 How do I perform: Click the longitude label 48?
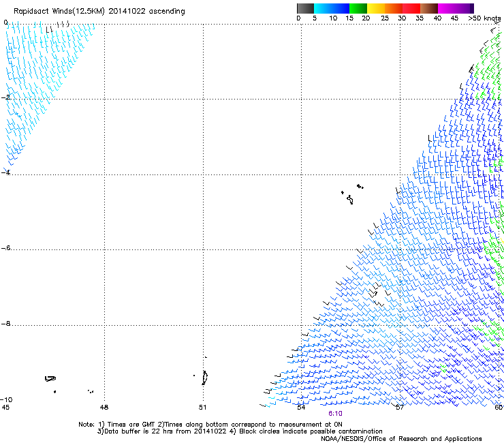104,408
